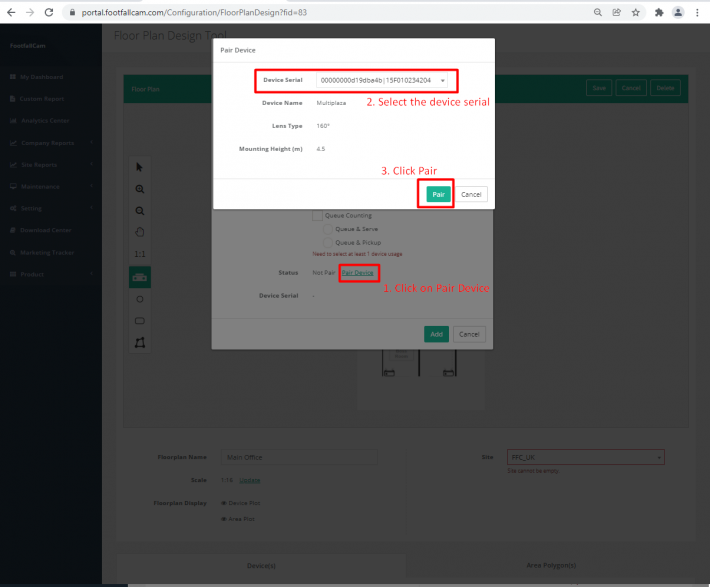
Task: Pick the hand pan tool
Action: pyautogui.click(x=140, y=232)
